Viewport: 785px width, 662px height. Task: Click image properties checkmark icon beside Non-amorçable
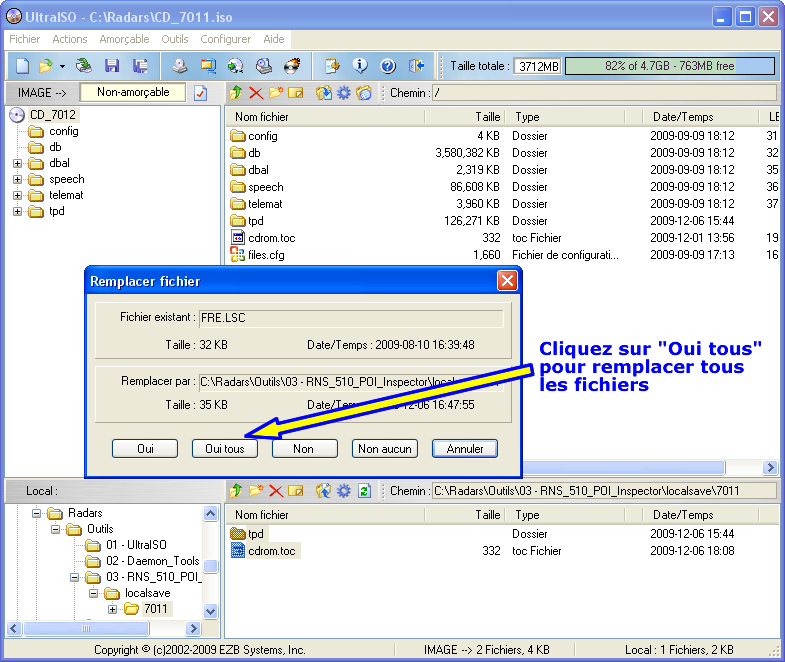[x=200, y=93]
